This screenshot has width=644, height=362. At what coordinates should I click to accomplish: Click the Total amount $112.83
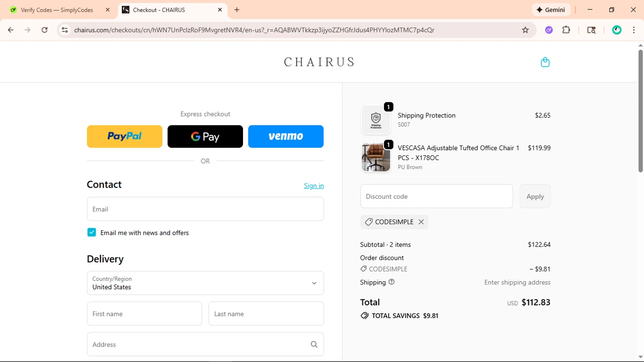(536, 302)
